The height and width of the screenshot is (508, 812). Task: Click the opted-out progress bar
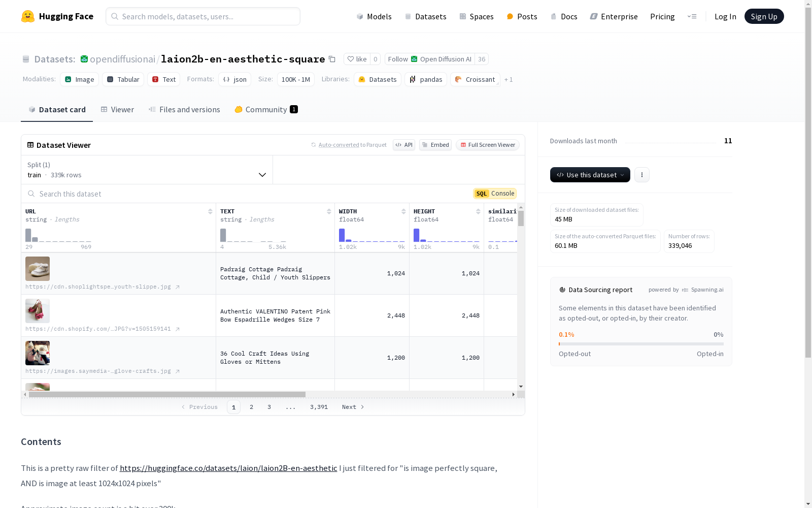coord(641,344)
